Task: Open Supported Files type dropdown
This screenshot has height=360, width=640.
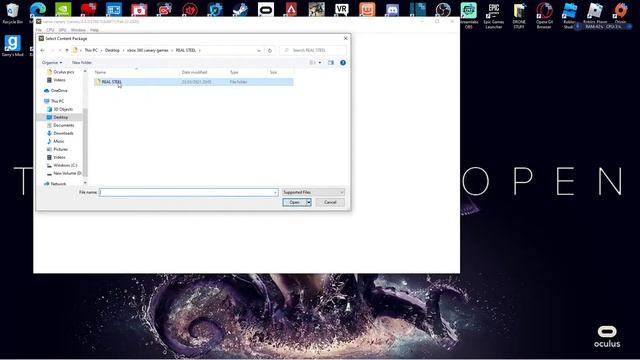Action: click(x=313, y=192)
